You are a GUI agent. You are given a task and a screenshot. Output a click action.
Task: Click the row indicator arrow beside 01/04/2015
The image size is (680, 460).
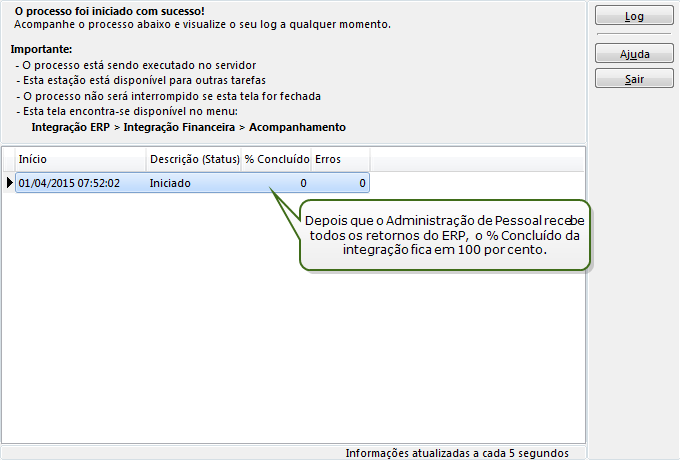point(10,183)
